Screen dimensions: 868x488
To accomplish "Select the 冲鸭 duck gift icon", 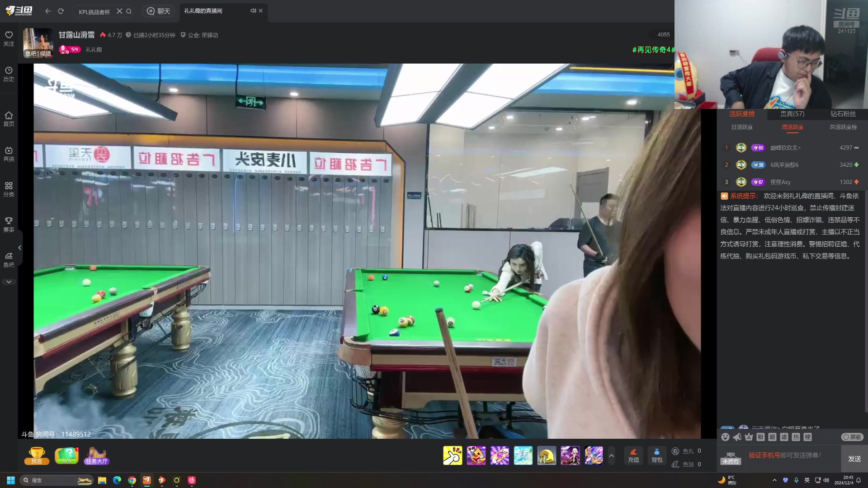I will [x=476, y=455].
